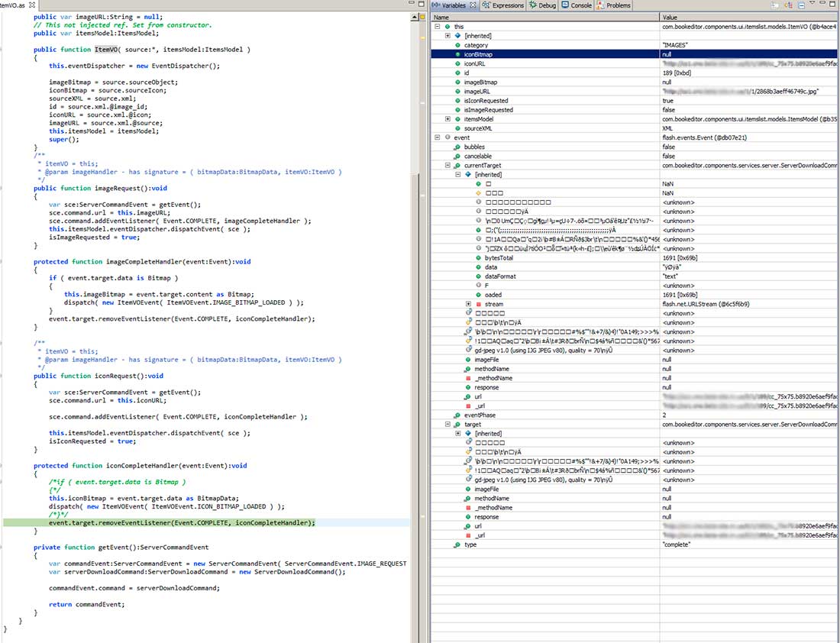This screenshot has width=840, height=643.
Task: Maximize the Variables panel
Action: pos(834,4)
